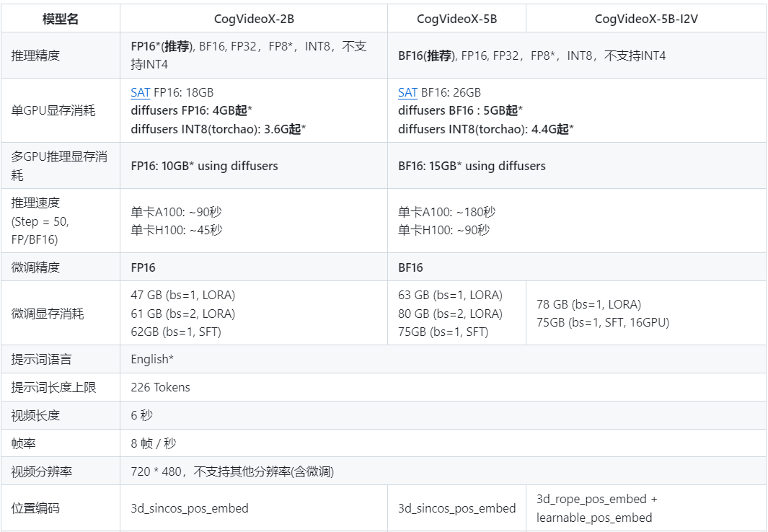This screenshot has height=532, width=768.
Task: Click the 多GPU推理显存消耗 row label
Action: coord(59,166)
